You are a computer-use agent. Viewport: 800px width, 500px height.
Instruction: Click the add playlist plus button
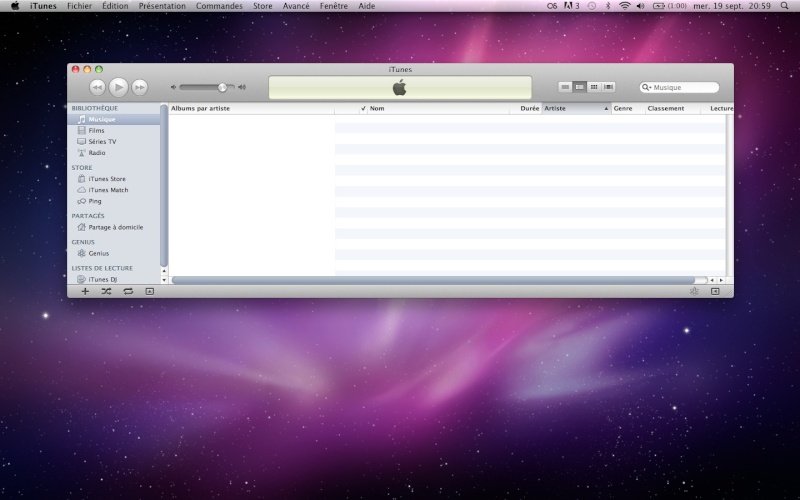(85, 291)
